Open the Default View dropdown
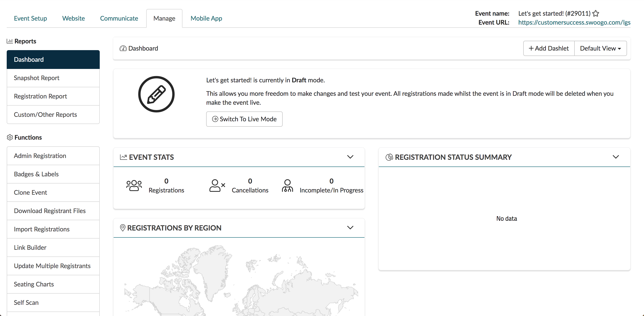 600,48
